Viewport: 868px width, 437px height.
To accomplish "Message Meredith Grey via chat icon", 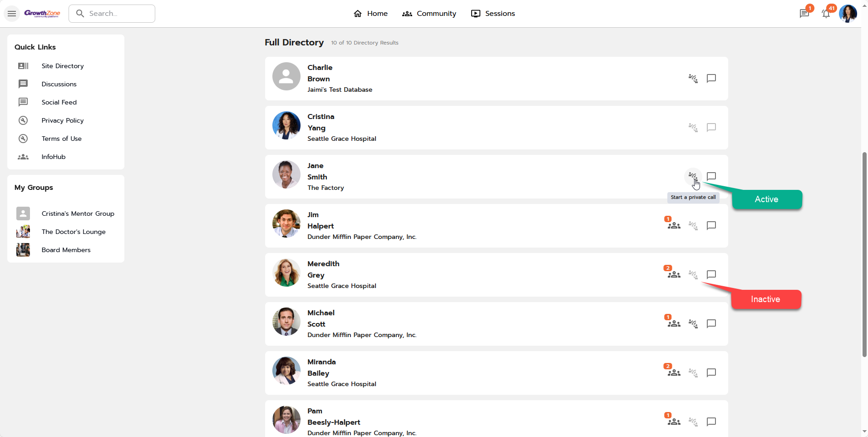I will click(711, 274).
